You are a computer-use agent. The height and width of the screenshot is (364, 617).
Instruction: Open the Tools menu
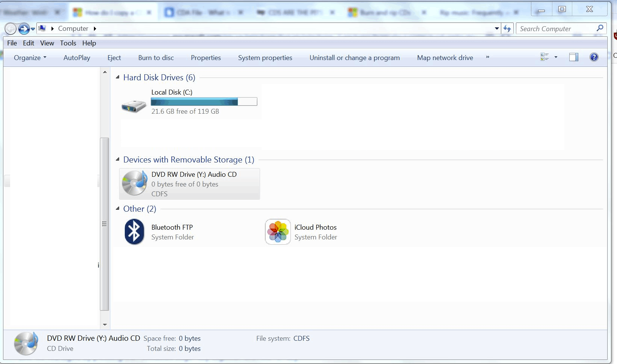tap(68, 43)
